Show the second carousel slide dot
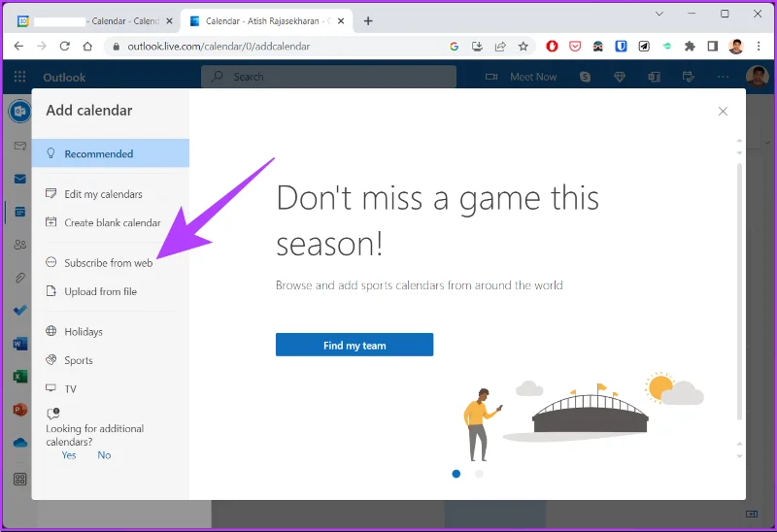 click(479, 474)
